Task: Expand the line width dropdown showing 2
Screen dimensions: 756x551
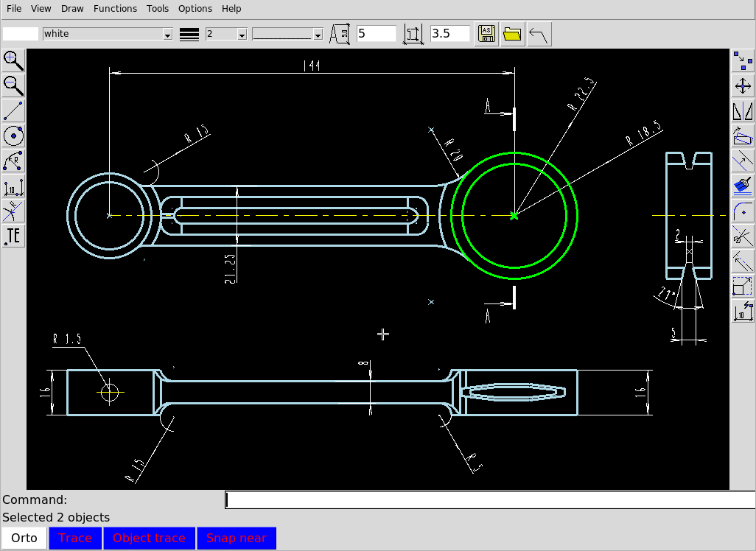Action: tap(241, 33)
